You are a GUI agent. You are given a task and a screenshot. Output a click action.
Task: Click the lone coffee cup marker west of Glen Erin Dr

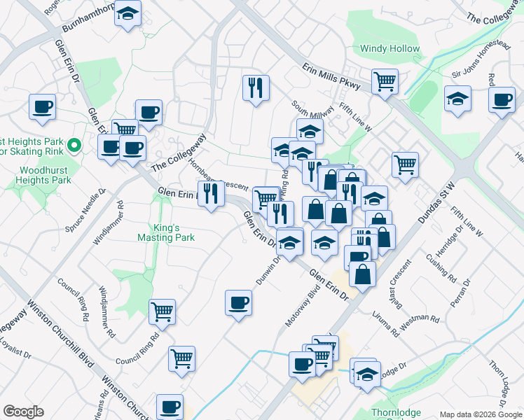pyautogui.click(x=42, y=108)
